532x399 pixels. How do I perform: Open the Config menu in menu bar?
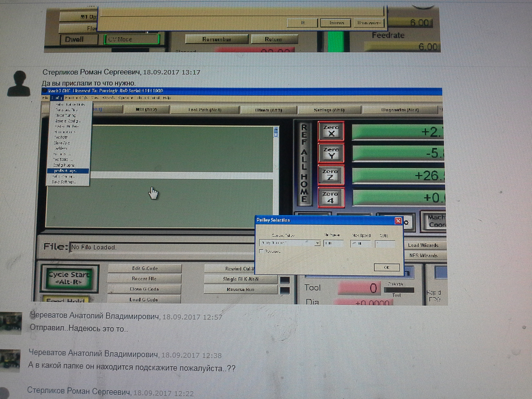[57, 98]
